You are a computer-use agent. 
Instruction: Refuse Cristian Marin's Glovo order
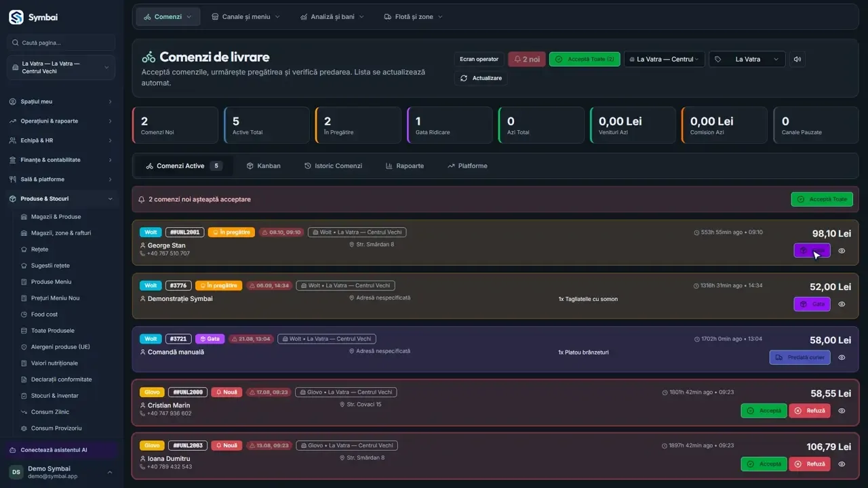tap(810, 411)
